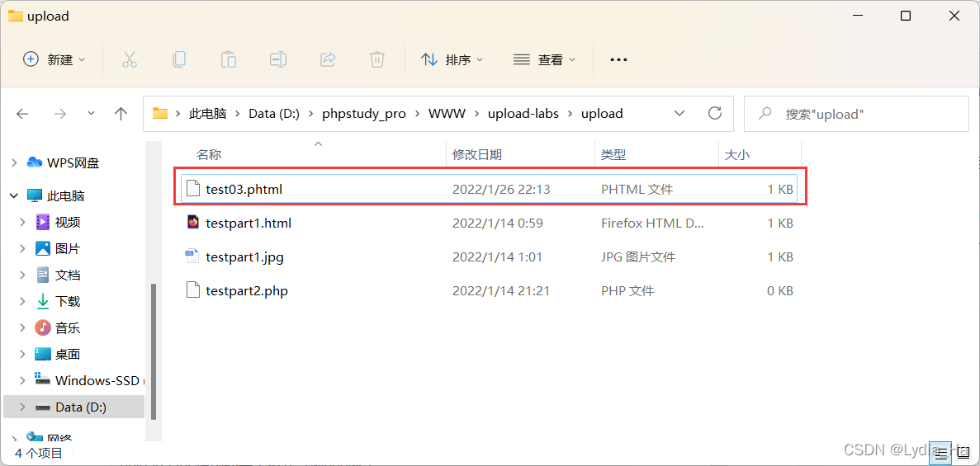The image size is (980, 466).
Task: Click the Cut scissors icon
Action: [x=130, y=60]
